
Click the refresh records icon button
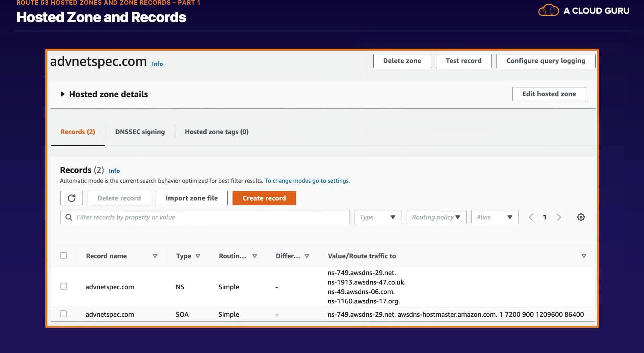pyautogui.click(x=71, y=198)
